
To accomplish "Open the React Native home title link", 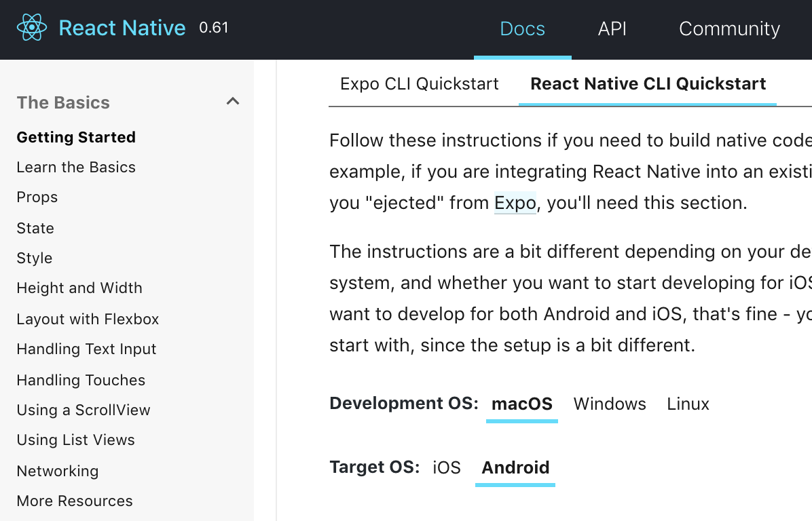I will (x=122, y=28).
